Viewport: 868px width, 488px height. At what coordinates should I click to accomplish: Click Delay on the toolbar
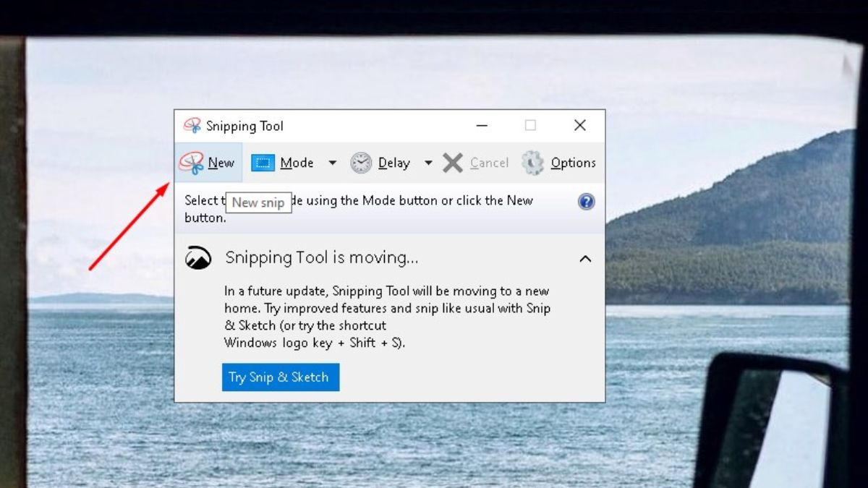click(393, 162)
